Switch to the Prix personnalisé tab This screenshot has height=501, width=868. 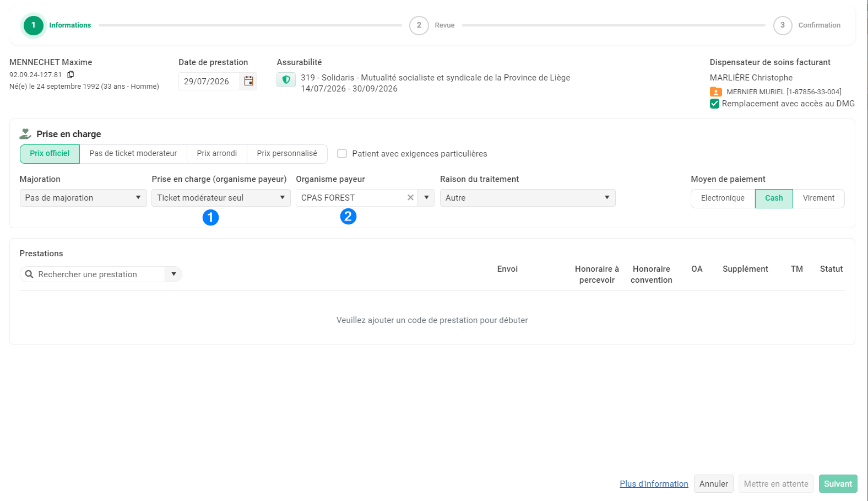tap(287, 154)
